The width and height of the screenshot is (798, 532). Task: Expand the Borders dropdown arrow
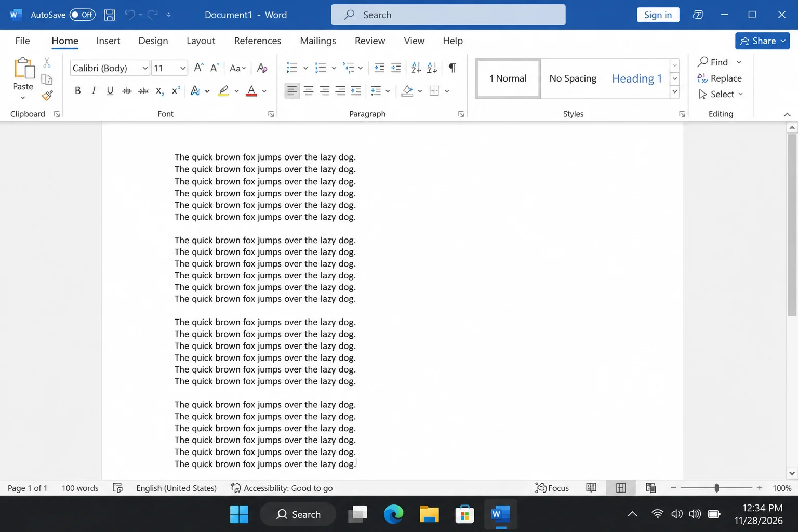(x=447, y=91)
